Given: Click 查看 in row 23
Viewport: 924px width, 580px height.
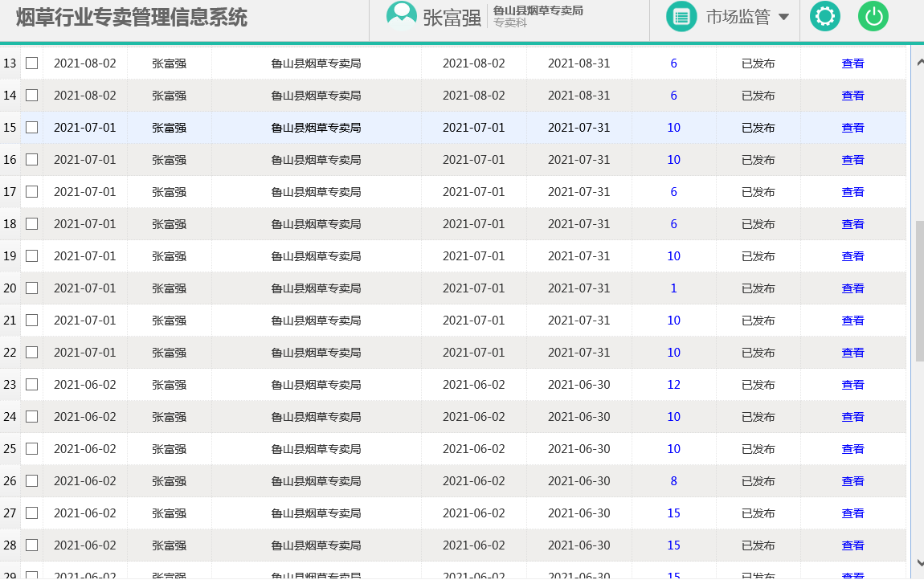Looking at the screenshot, I should click(852, 385).
